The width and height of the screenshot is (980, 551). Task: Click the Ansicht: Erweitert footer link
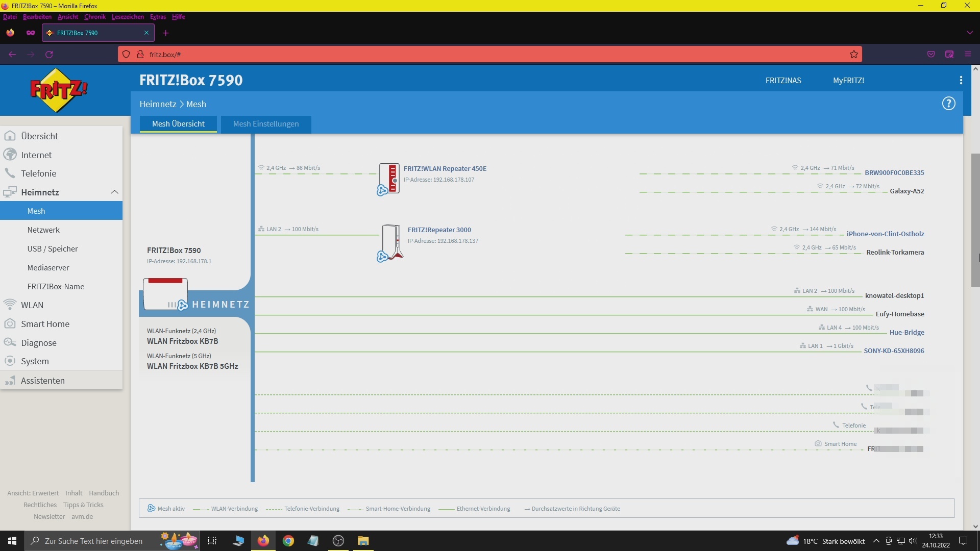[x=33, y=493]
